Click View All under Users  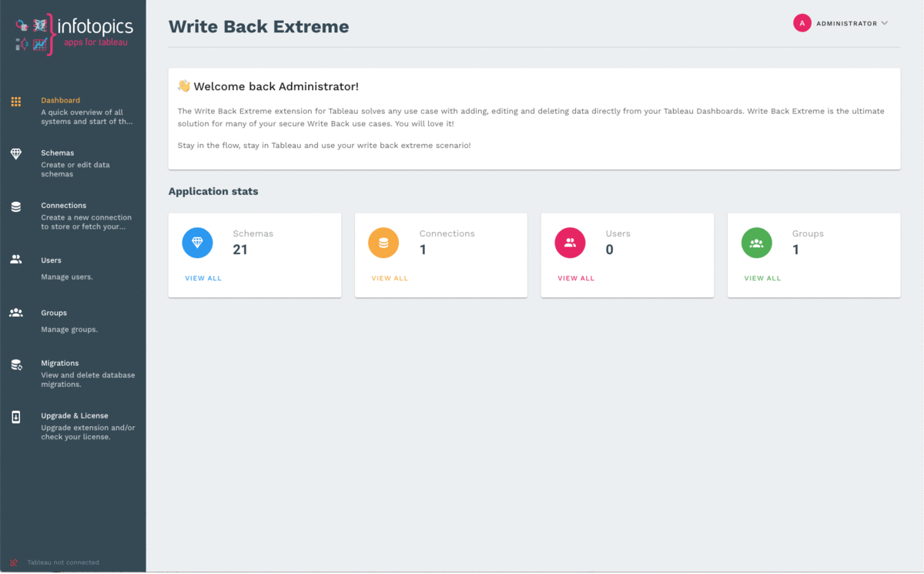pos(576,278)
